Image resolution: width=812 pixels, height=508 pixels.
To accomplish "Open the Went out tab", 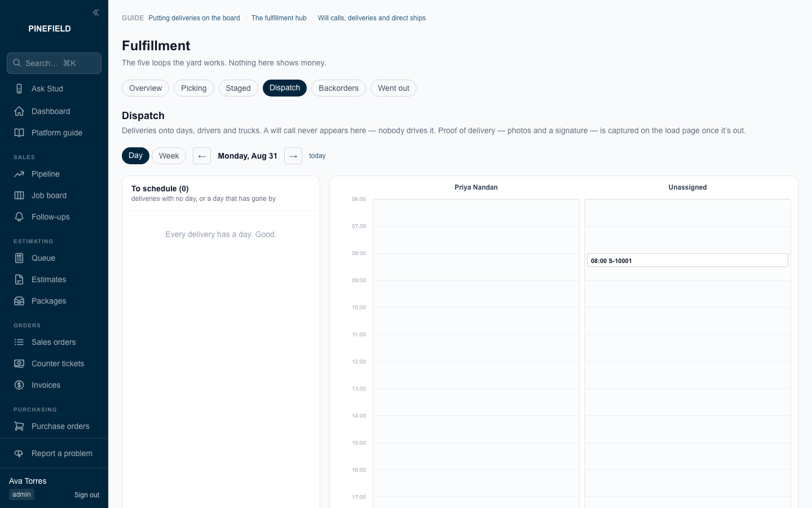I will click(394, 88).
